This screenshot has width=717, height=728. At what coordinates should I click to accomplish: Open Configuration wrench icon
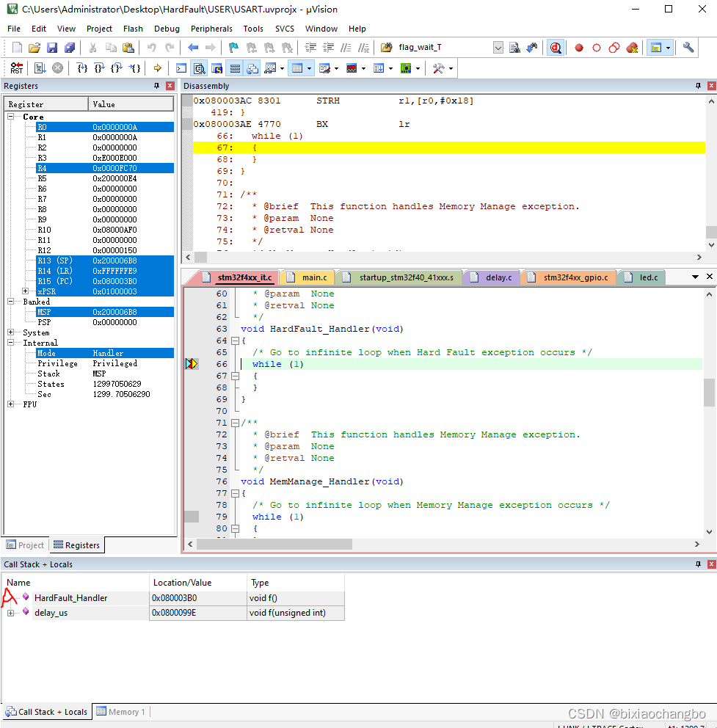coord(688,48)
